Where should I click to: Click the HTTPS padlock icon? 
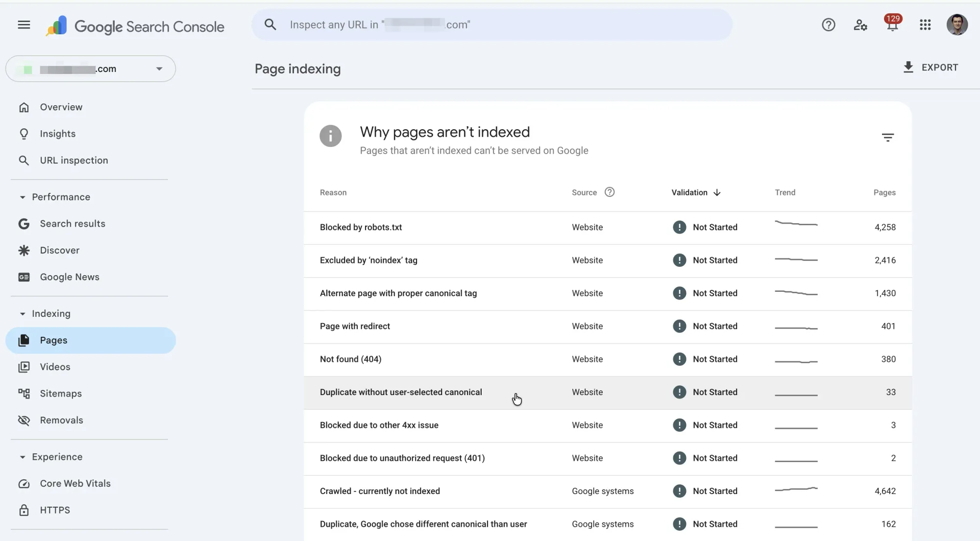[24, 510]
